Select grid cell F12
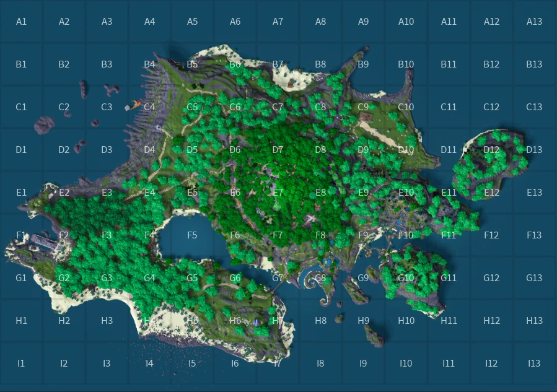 click(492, 235)
